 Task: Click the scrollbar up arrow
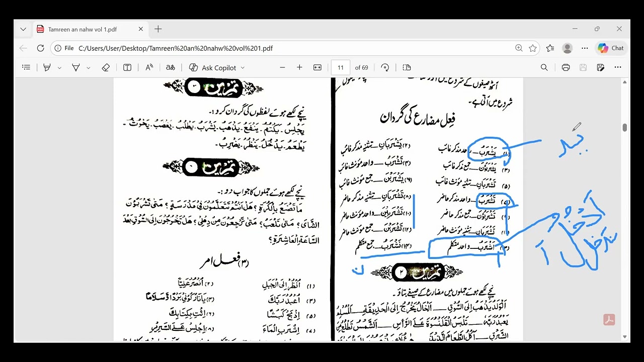pos(625,81)
